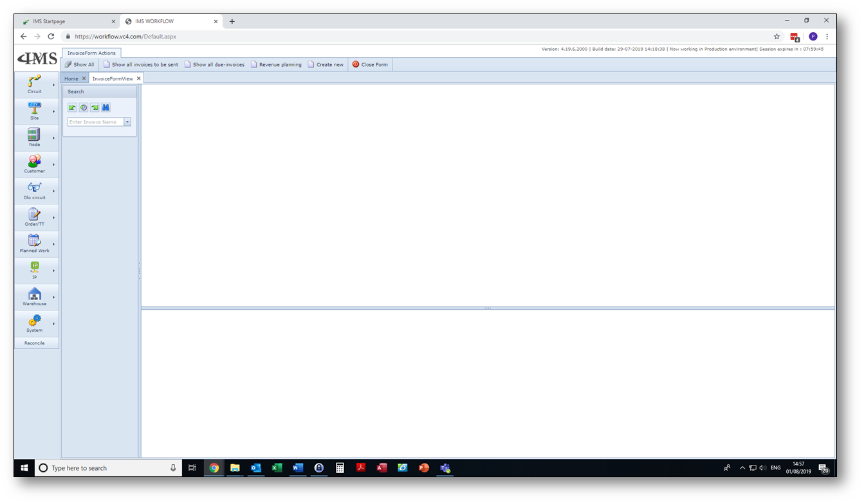Image resolution: width=864 pixels, height=504 pixels.
Task: Click the green forward-arrow search icon
Action: coord(95,107)
